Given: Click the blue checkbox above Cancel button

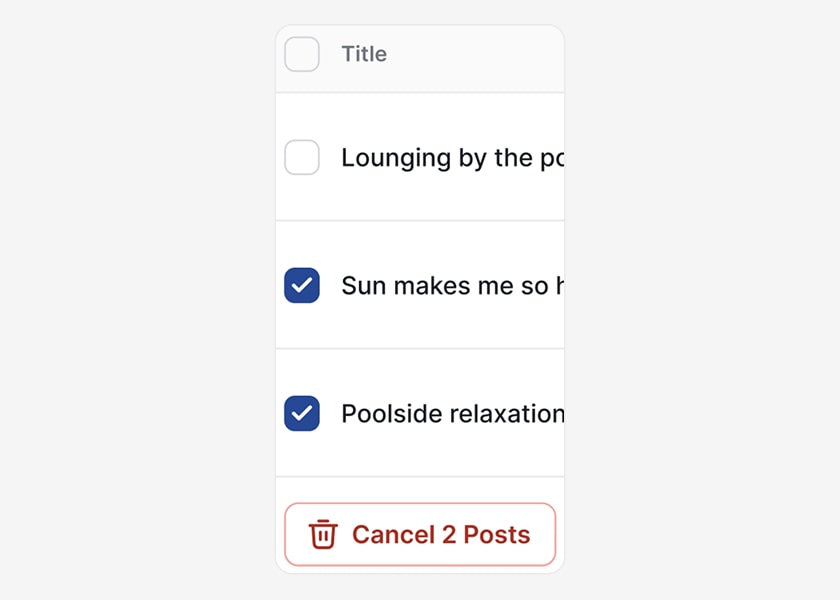Looking at the screenshot, I should 302,414.
